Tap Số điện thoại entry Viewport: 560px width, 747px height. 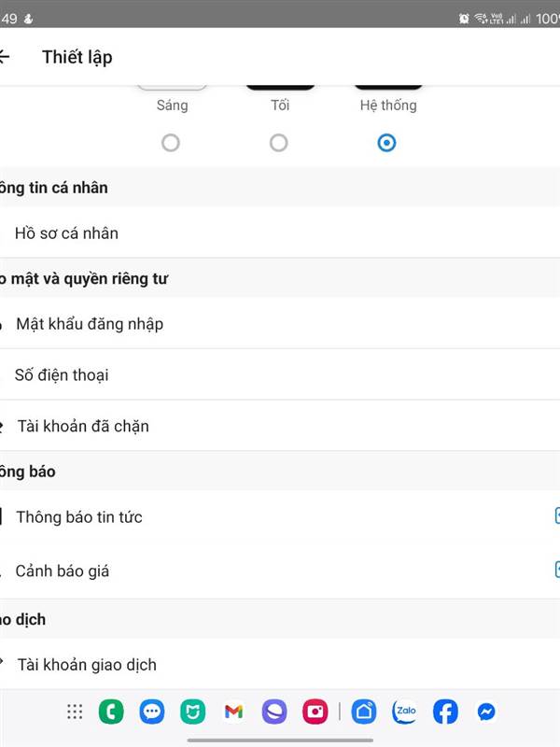pos(280,375)
